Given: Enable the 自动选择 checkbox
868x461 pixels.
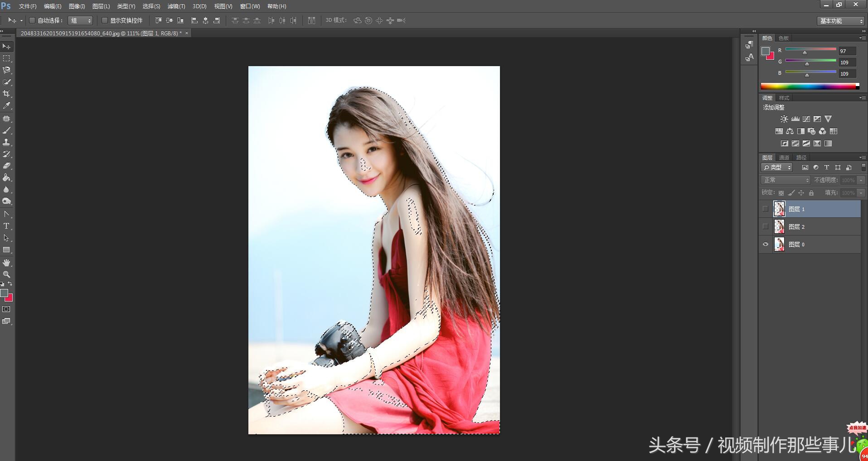Looking at the screenshot, I should [32, 20].
